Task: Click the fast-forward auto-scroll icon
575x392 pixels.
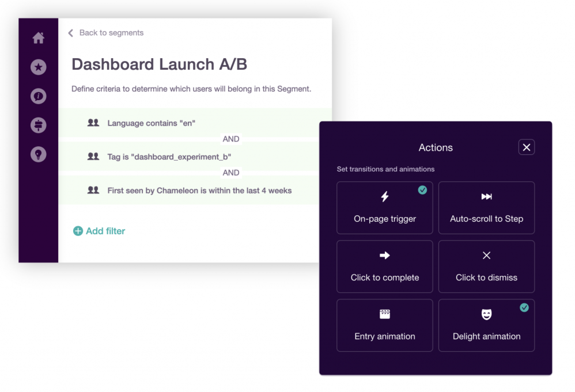Action: click(486, 197)
